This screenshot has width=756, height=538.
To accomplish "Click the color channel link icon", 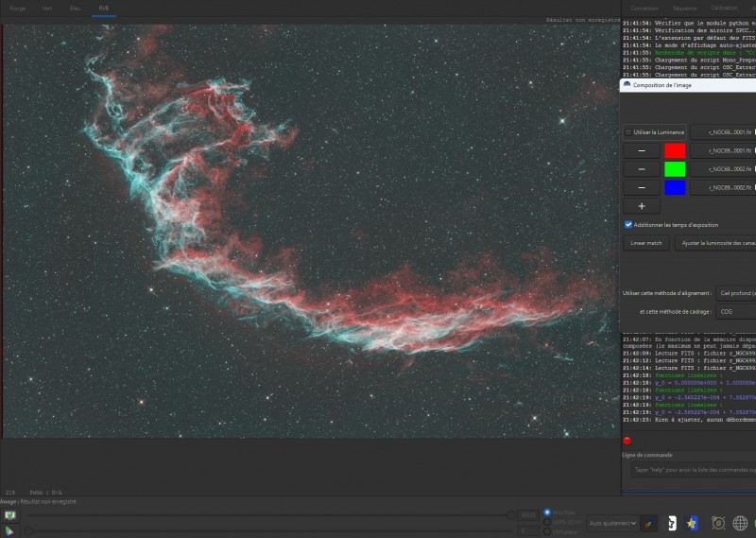I will pos(650,524).
